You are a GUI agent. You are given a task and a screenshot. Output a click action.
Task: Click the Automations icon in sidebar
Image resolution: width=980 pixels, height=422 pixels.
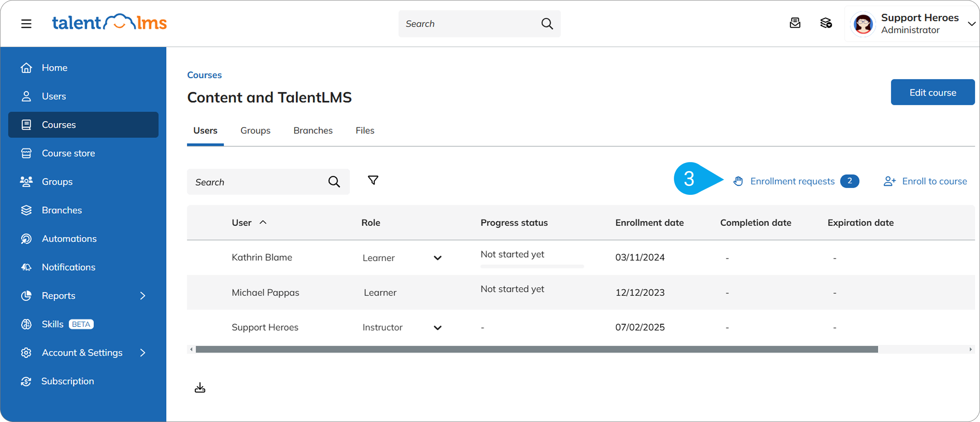(26, 239)
